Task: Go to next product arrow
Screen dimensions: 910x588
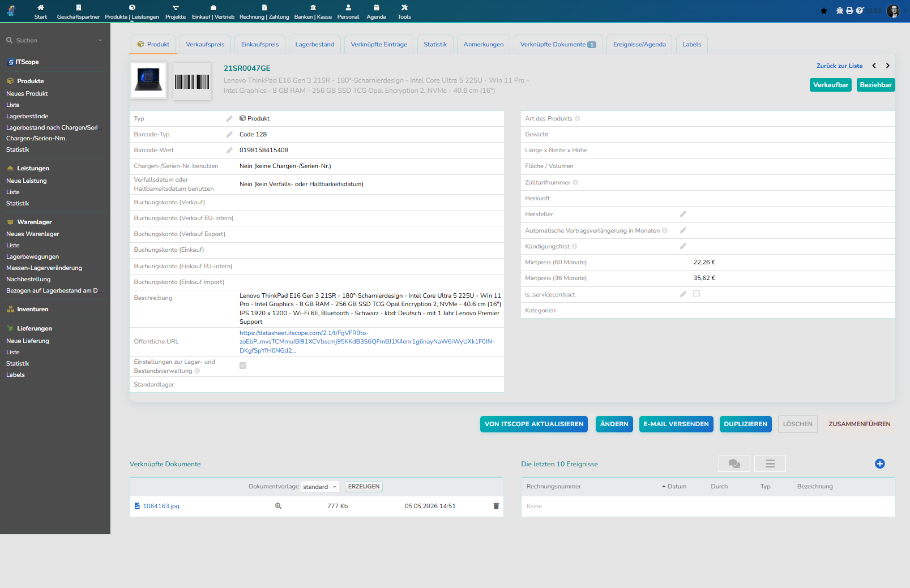Action: pos(888,66)
